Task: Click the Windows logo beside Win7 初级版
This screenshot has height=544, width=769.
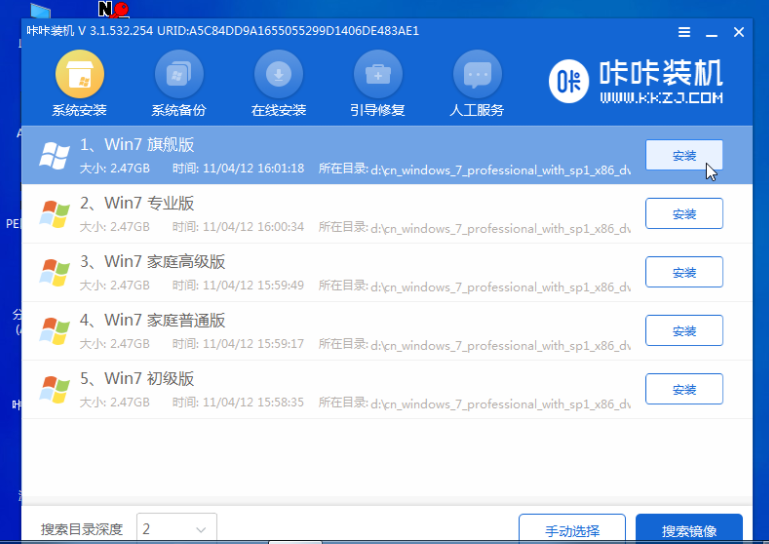Action: click(x=54, y=388)
